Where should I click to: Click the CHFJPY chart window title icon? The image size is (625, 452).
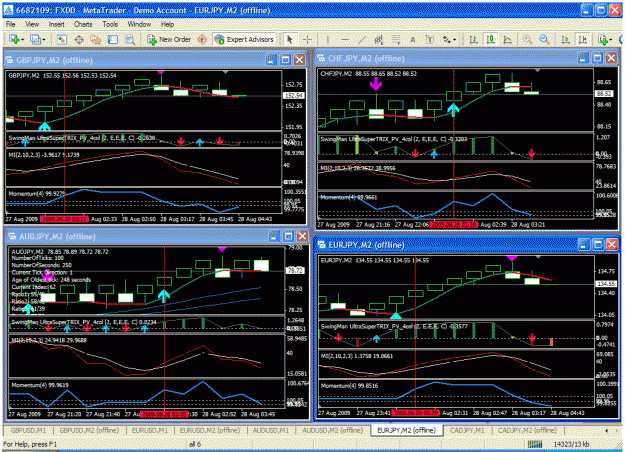[321, 59]
